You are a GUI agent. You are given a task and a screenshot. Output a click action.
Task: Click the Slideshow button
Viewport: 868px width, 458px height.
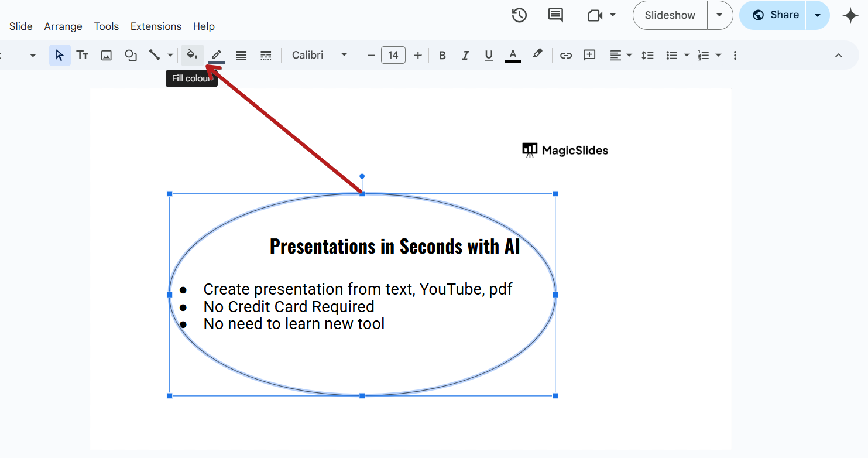pos(670,15)
